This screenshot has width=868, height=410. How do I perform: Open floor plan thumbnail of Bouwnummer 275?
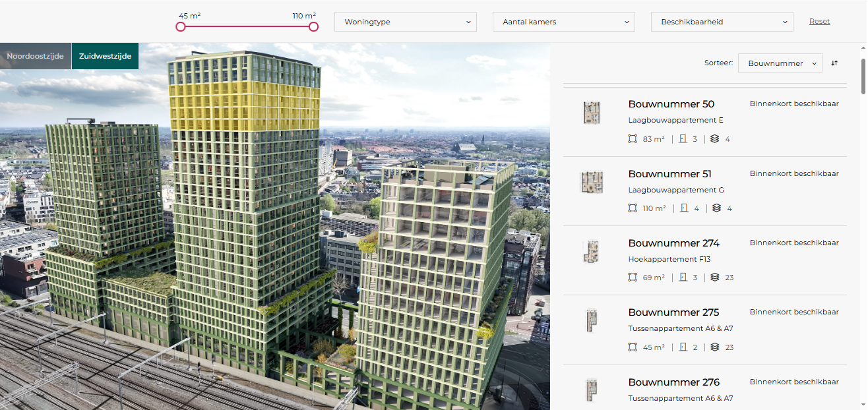(x=591, y=320)
